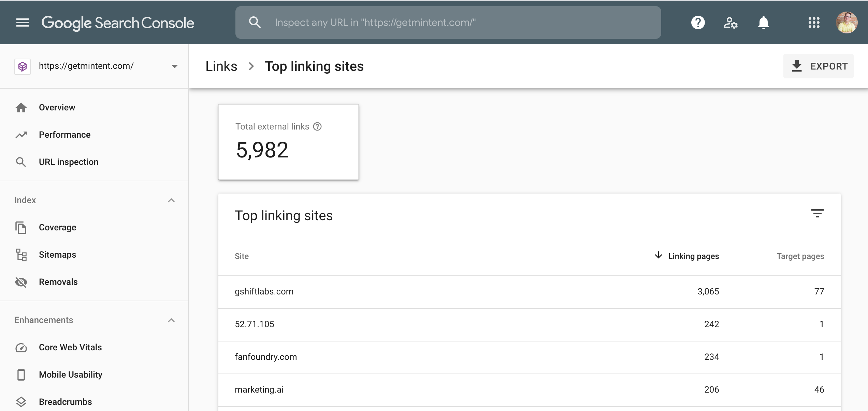The height and width of the screenshot is (411, 868).
Task: Click the purple property type icon
Action: [23, 66]
